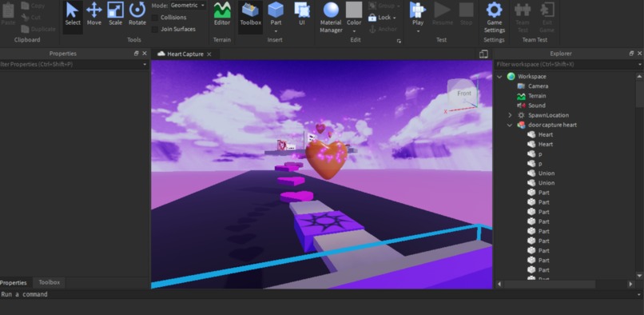This screenshot has height=315, width=644.
Task: Open the Material Manager
Action: point(331,17)
